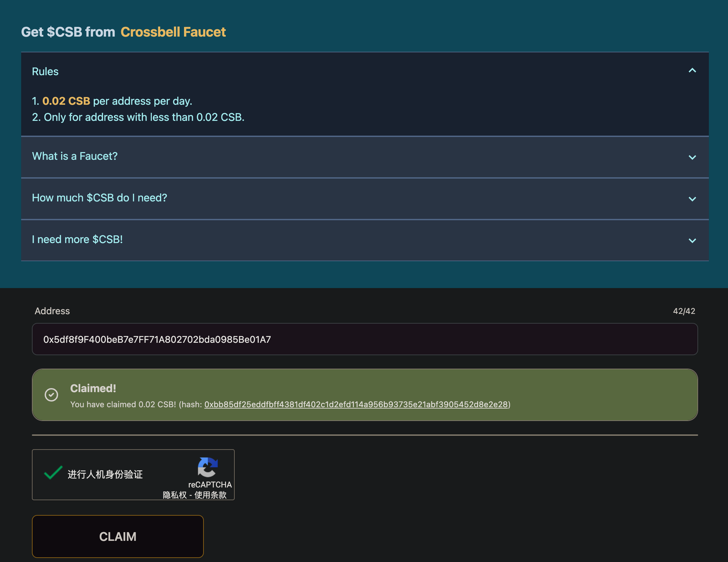The image size is (728, 562).
Task: Click the wallet address input field
Action: [x=365, y=339]
